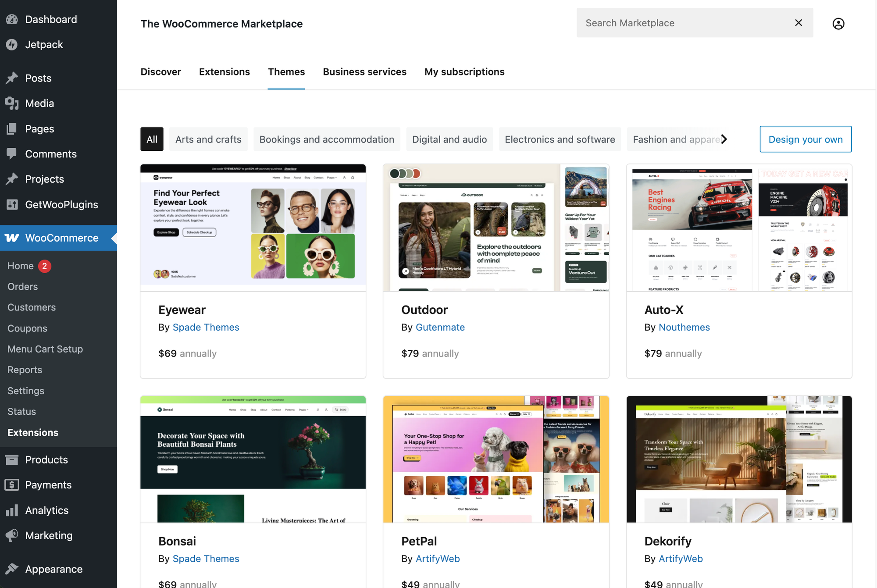Open the sidebar Extensions submenu item
The height and width of the screenshot is (588, 877).
click(33, 433)
